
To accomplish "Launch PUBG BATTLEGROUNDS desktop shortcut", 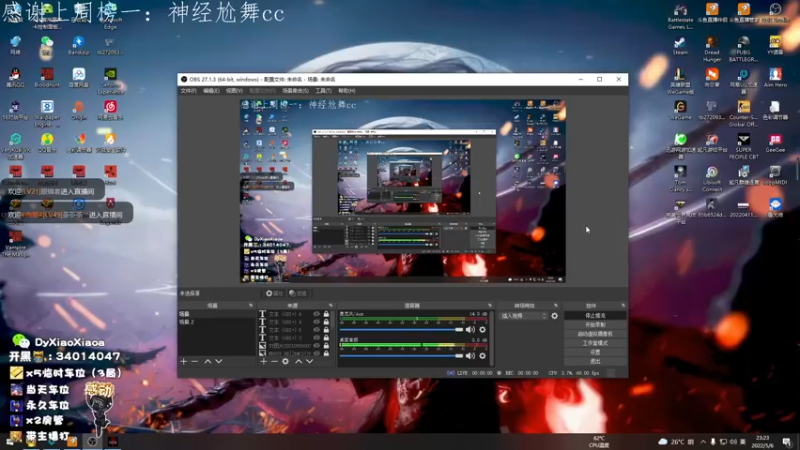I will coord(743,49).
